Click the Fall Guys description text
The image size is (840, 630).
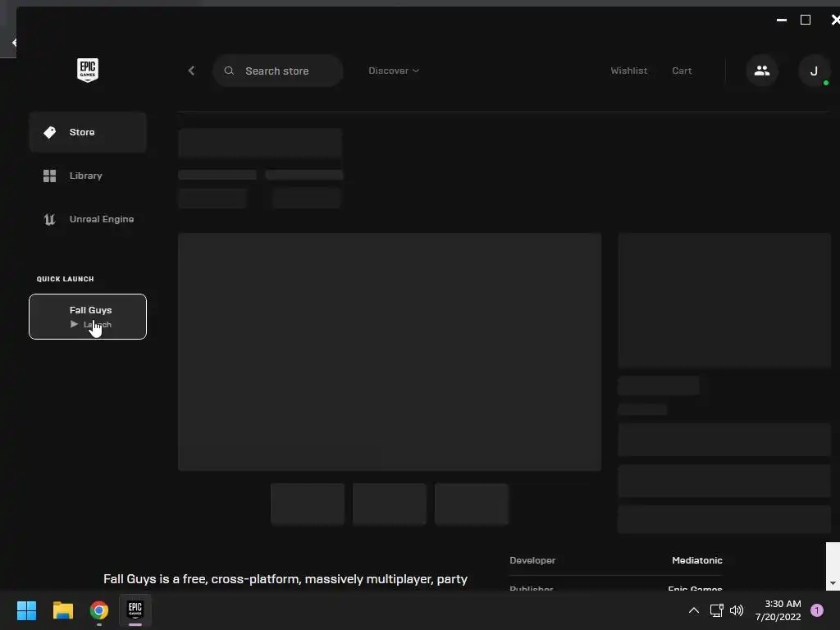coord(285,579)
